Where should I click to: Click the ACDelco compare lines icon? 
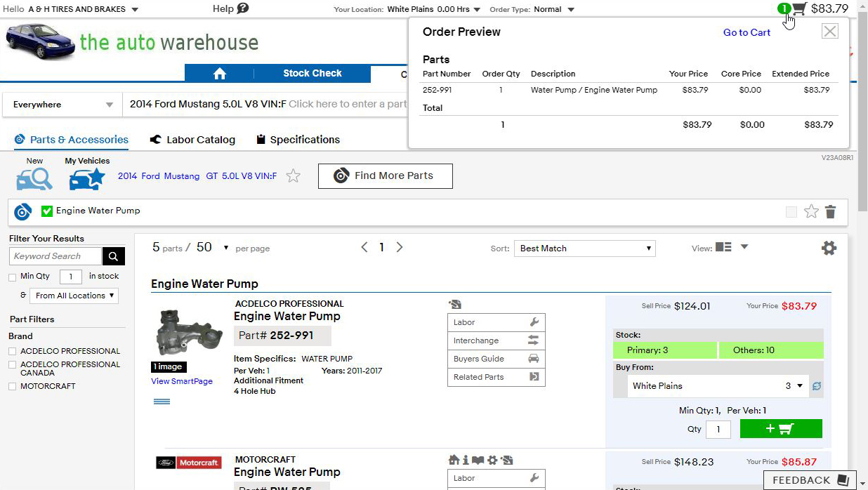tap(162, 402)
